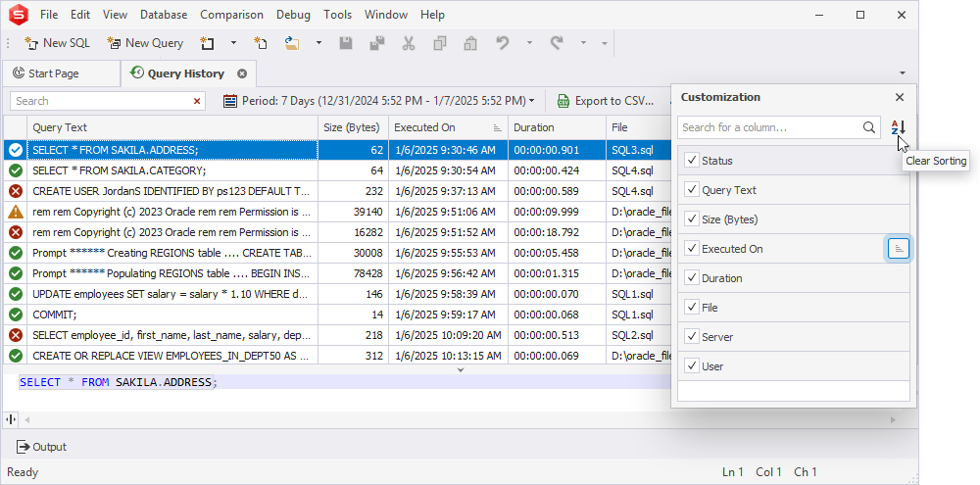Uncheck the Duration column checkbox
This screenshot has width=980, height=485.
(x=691, y=278)
